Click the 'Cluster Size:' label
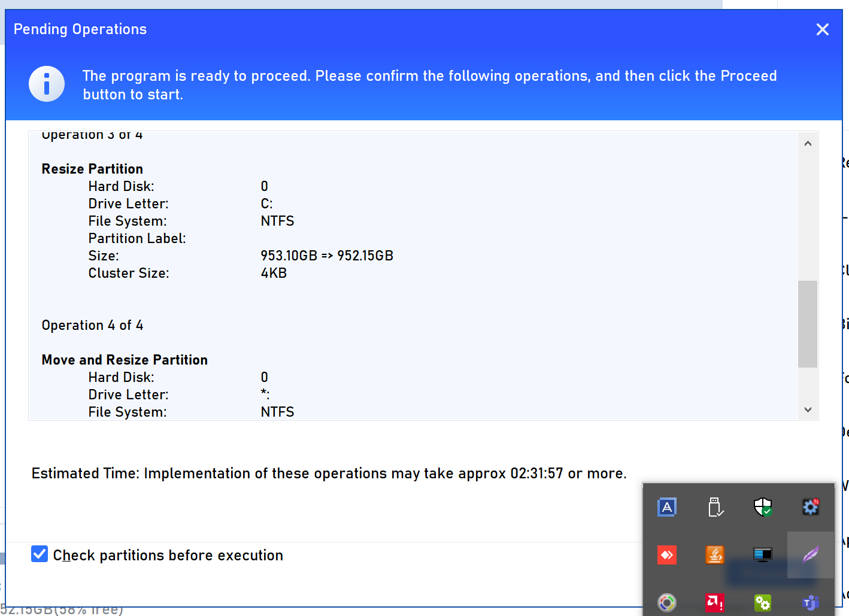The height and width of the screenshot is (616, 849). pyautogui.click(x=129, y=273)
